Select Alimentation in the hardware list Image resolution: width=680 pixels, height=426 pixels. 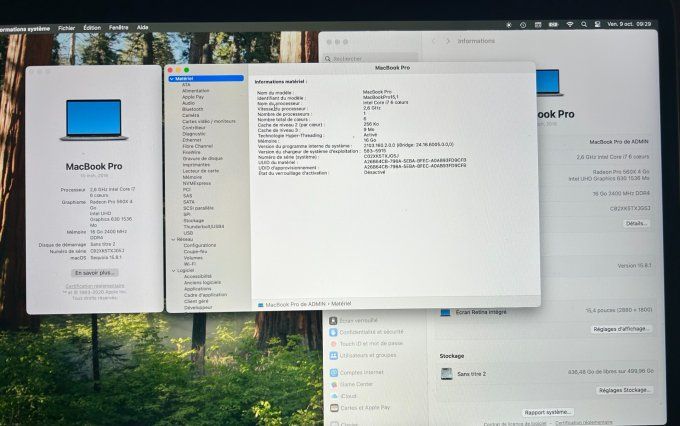(x=196, y=91)
